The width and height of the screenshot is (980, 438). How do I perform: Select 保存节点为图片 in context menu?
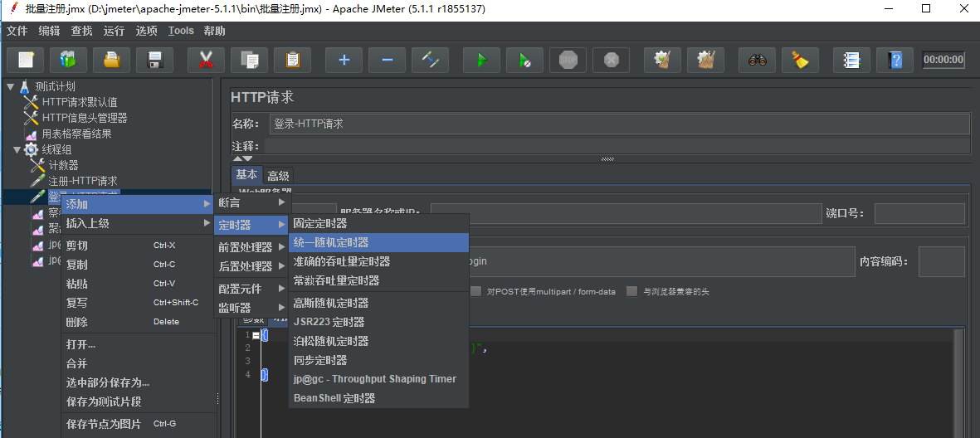pyautogui.click(x=138, y=424)
